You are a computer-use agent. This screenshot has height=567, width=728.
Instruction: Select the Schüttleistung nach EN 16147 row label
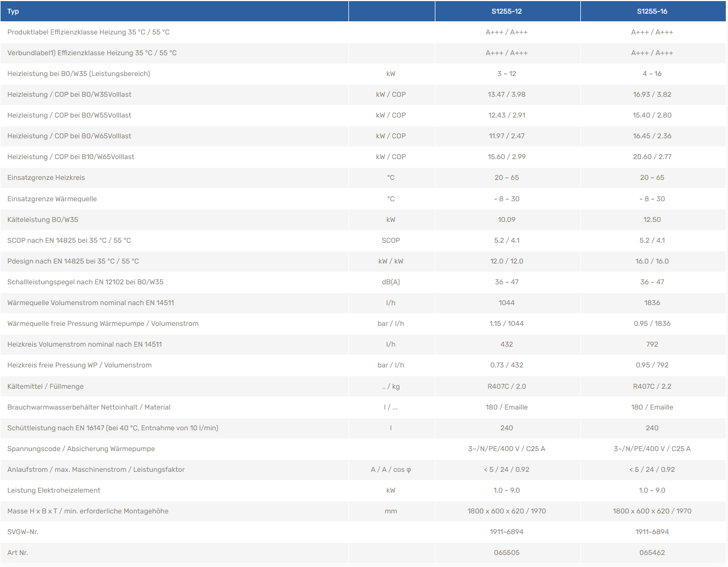click(x=113, y=428)
